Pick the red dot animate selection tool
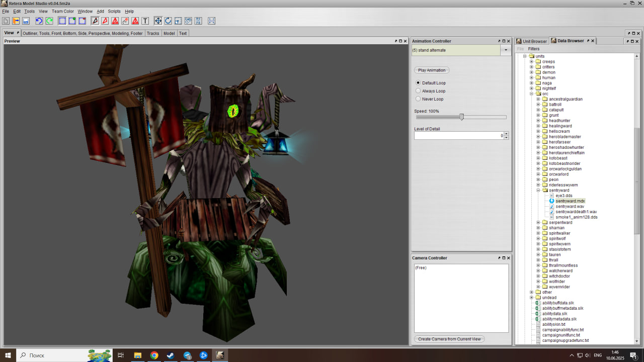This screenshot has height=362, width=644. [125, 21]
